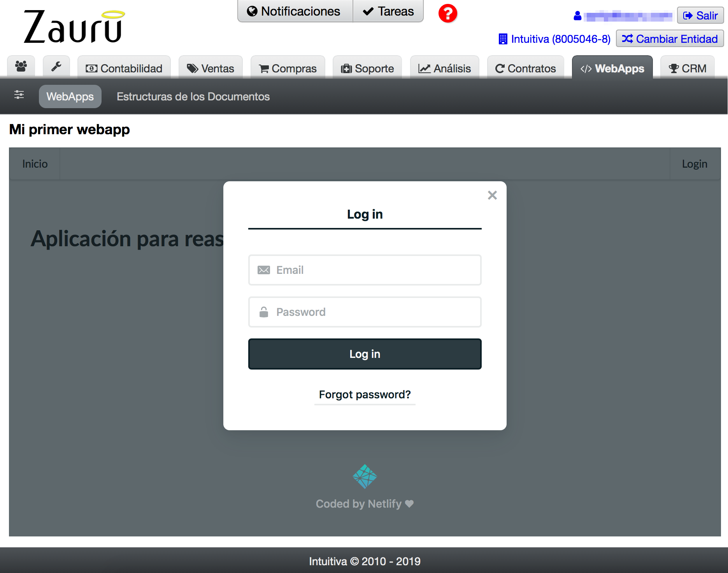Open the Contratos tab

pos(526,68)
